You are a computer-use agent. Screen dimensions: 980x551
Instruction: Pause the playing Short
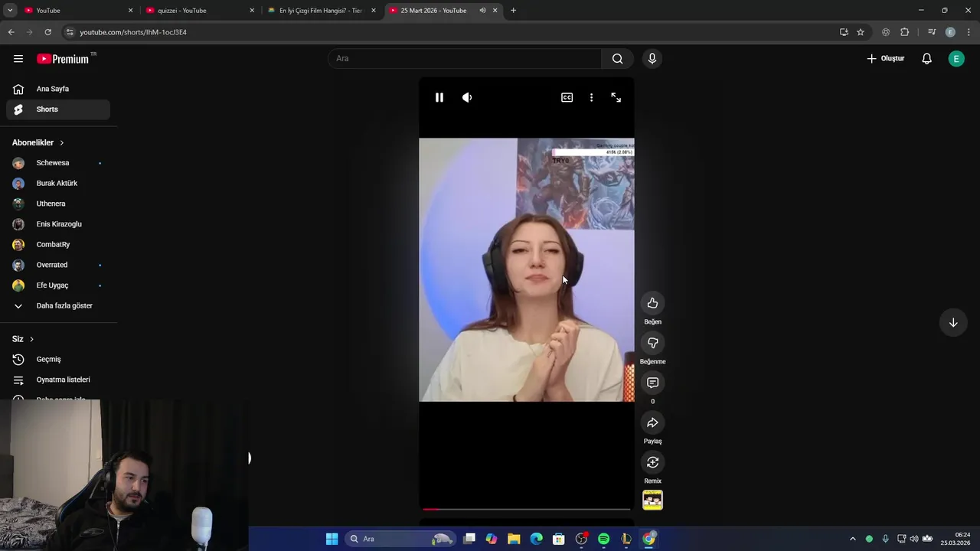(x=439, y=98)
